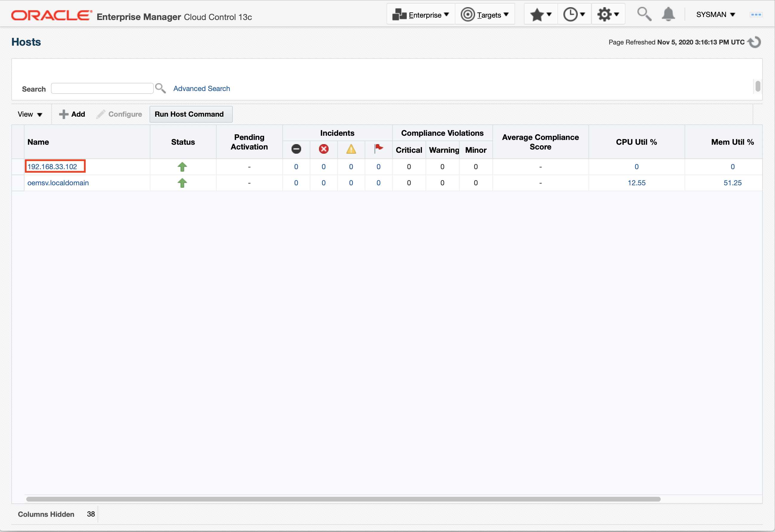Click Mem Util 0 for 192.168.33.102
The width and height of the screenshot is (775, 532).
[732, 167]
